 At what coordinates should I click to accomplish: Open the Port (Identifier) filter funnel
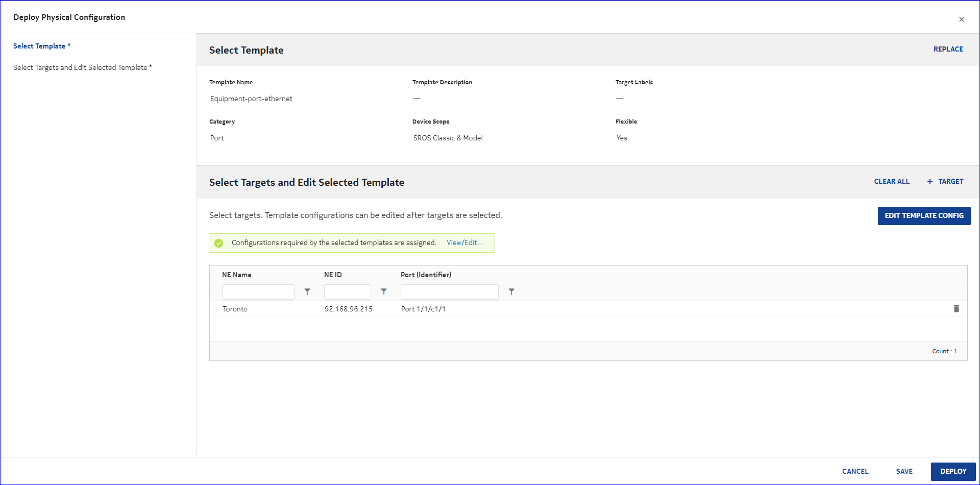coord(511,292)
